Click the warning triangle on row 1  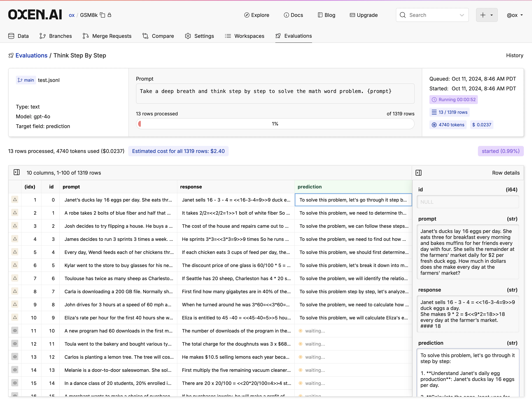tap(15, 200)
